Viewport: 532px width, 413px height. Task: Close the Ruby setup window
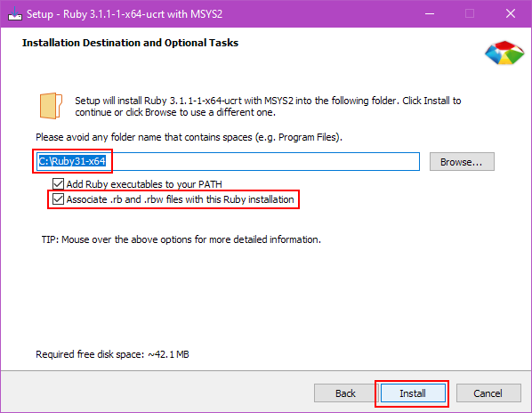(511, 14)
